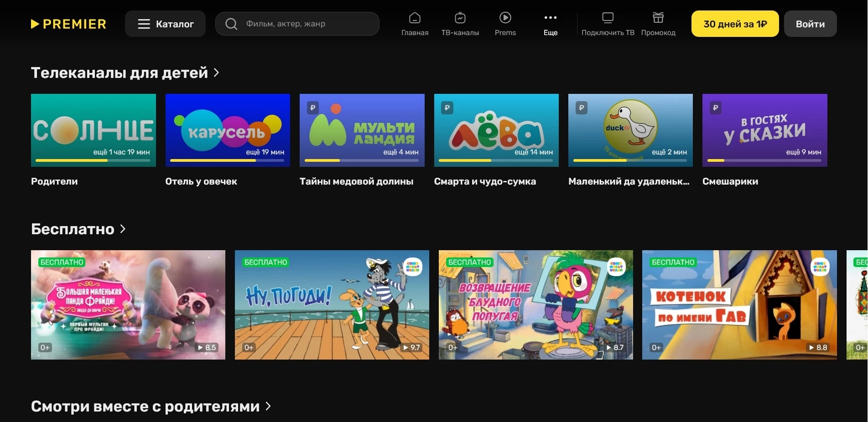868x422 pixels.
Task: Click the Подключить ТВ icon
Action: pos(608,18)
